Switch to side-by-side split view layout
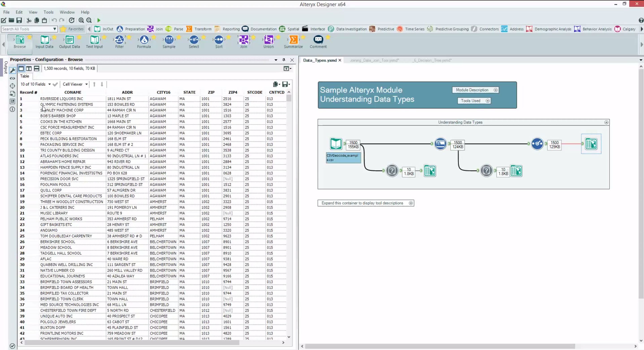The width and height of the screenshot is (644, 350). coord(29,68)
